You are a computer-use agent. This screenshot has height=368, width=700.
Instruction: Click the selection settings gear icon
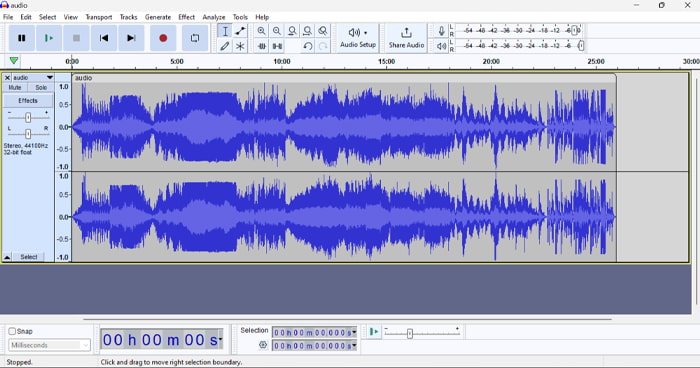tap(262, 345)
